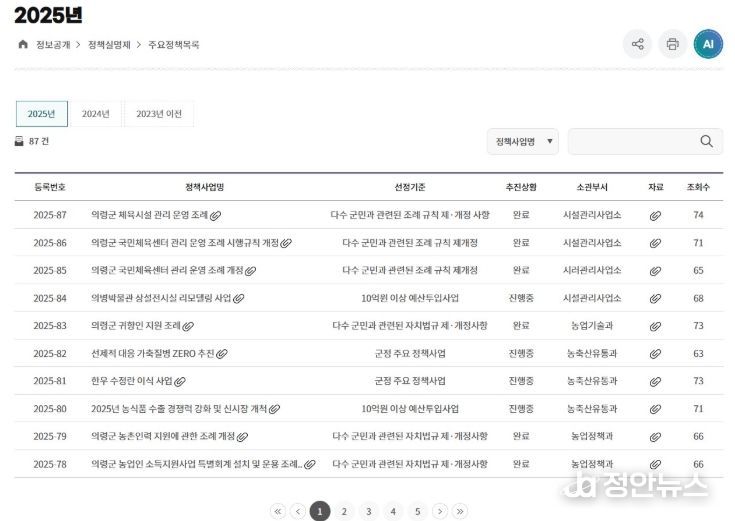735x521 pixels.
Task: Switch to the 2024년 tab
Action: coord(96,114)
